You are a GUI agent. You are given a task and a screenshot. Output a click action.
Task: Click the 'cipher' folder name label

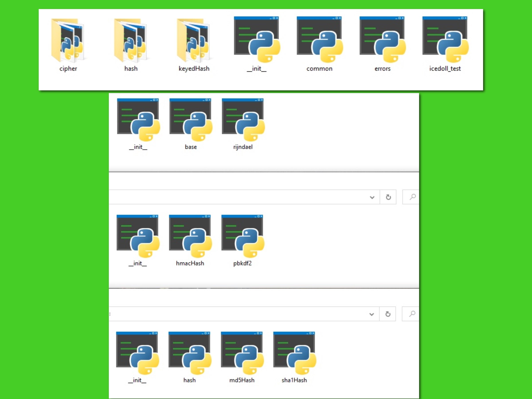pyautogui.click(x=68, y=69)
